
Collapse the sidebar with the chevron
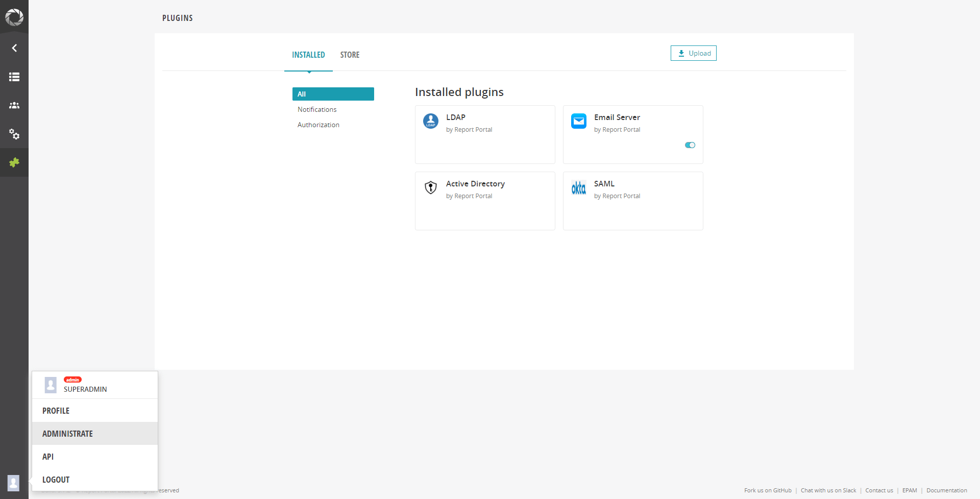point(14,47)
